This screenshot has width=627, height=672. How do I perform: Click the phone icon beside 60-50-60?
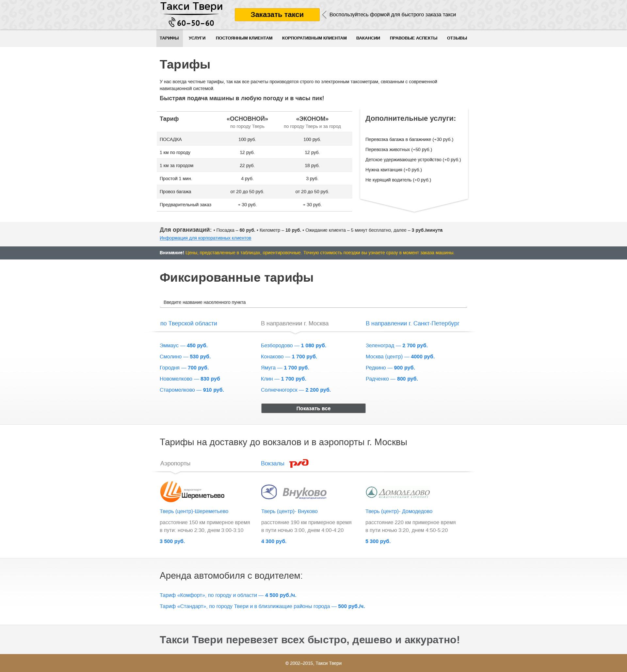point(172,23)
